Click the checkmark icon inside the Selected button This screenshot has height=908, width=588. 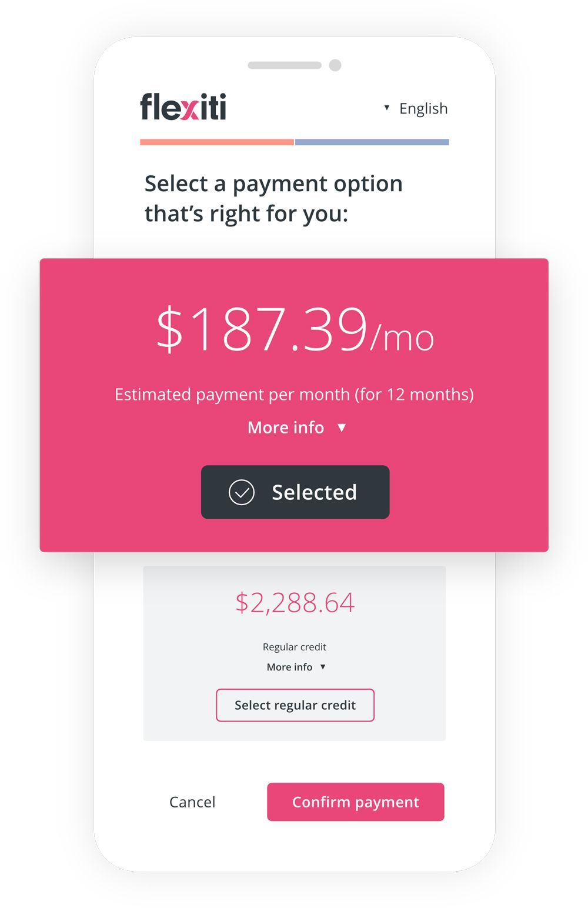click(240, 493)
